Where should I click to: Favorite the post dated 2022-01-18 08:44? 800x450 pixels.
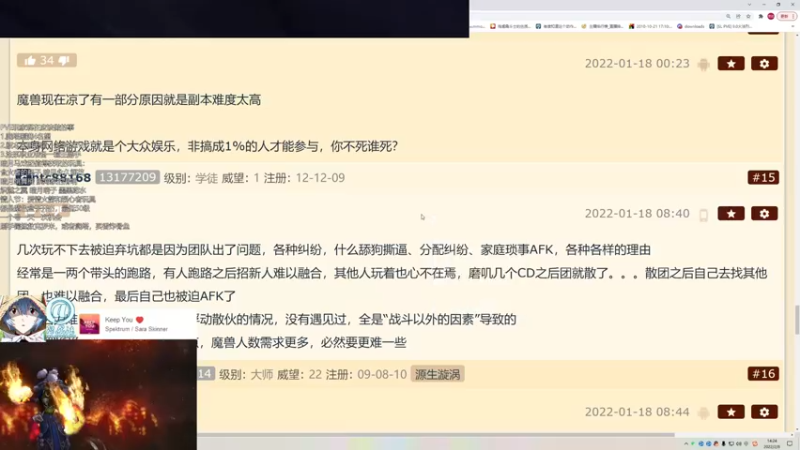(x=731, y=412)
